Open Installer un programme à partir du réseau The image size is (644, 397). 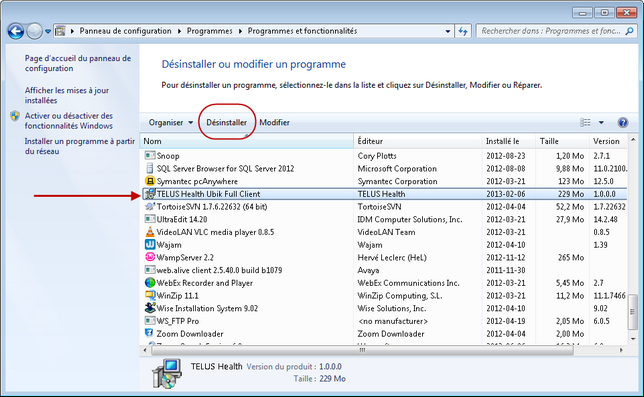80,146
